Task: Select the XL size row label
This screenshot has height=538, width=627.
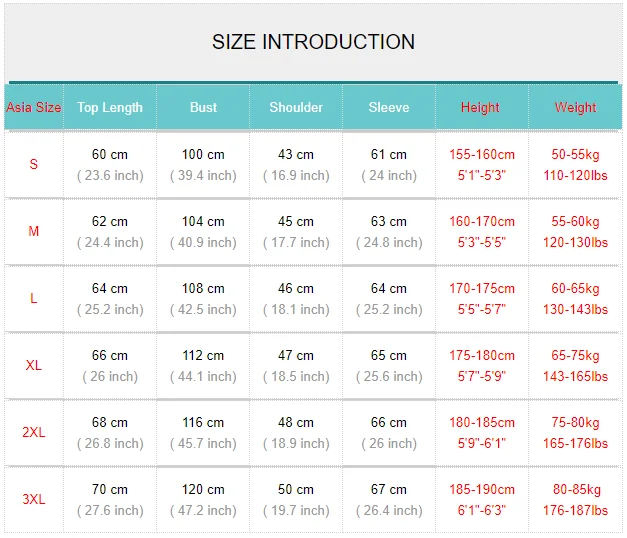Action: (34, 365)
